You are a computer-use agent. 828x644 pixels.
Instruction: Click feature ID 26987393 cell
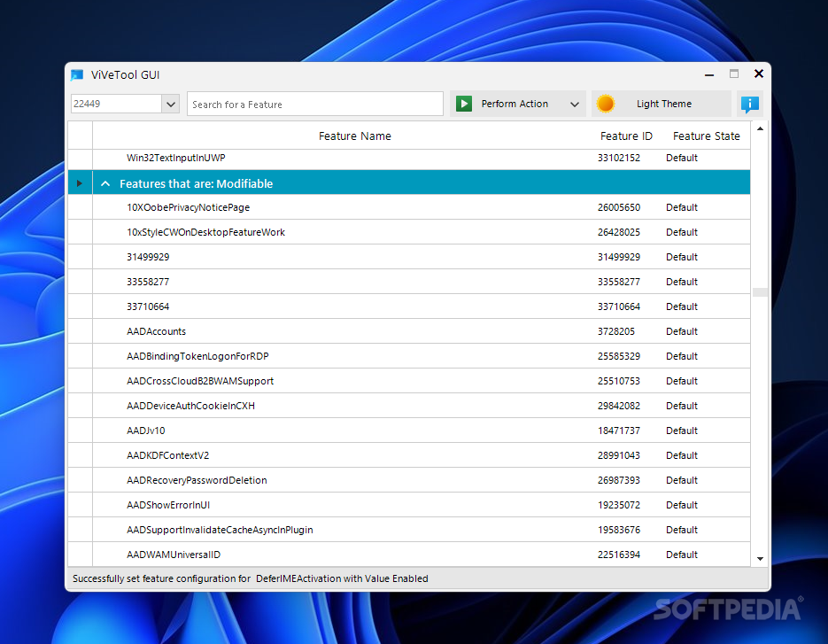click(x=619, y=481)
